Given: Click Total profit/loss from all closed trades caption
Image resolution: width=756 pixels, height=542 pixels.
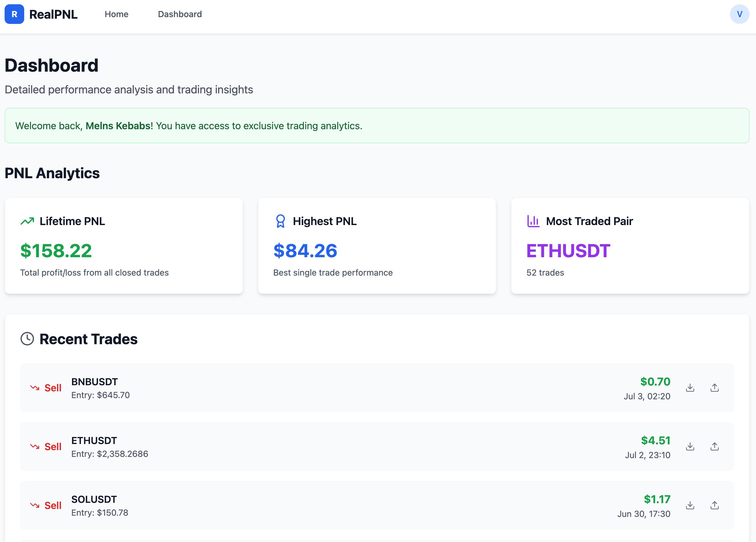Looking at the screenshot, I should [94, 273].
